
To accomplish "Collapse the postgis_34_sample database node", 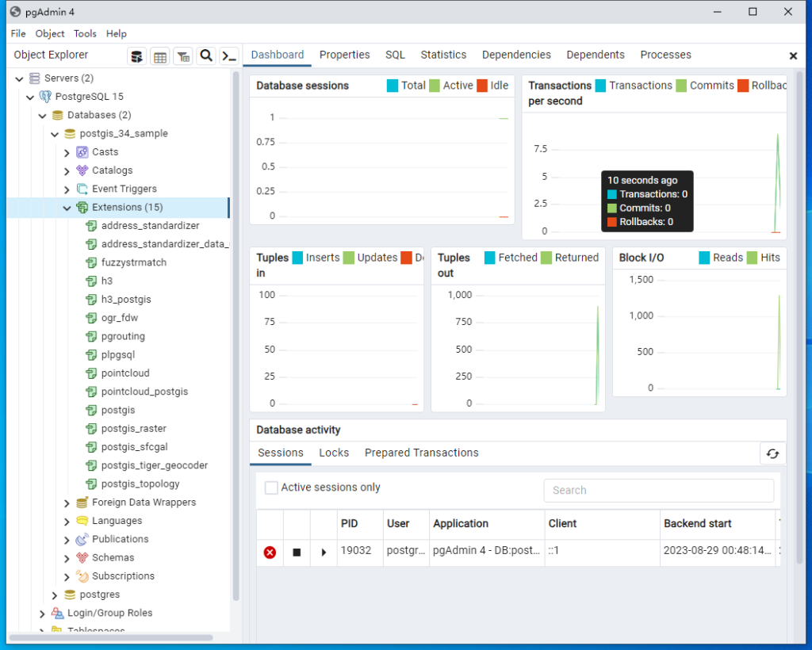I will 55,134.
